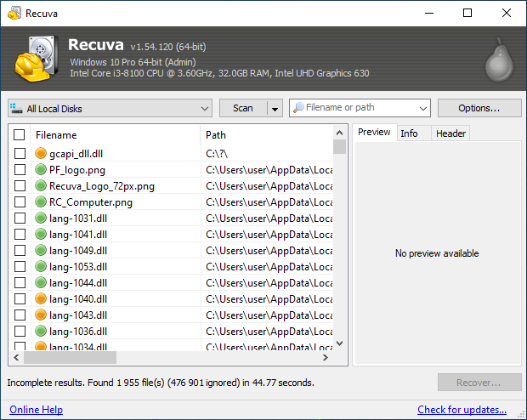This screenshot has height=420, width=527.
Task: Open the Header tab
Action: pos(450,133)
